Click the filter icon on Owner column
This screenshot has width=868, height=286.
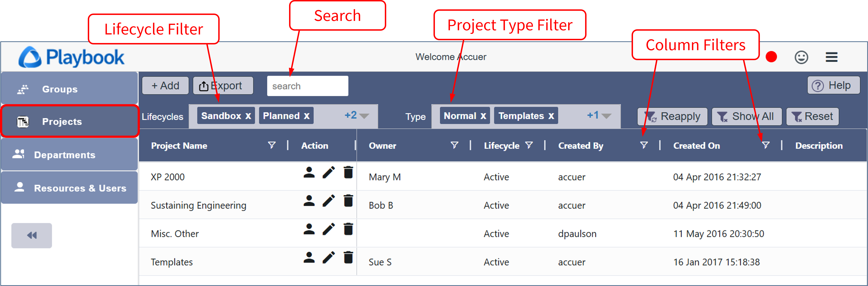coord(454,145)
